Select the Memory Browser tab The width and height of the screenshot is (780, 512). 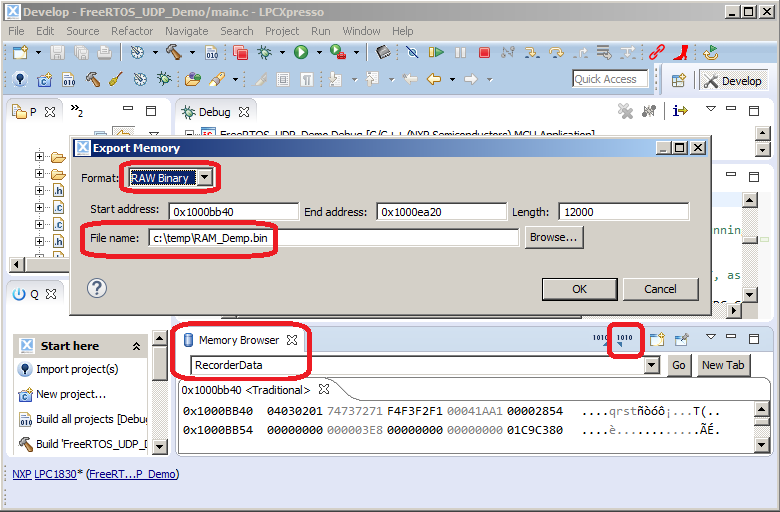238,340
